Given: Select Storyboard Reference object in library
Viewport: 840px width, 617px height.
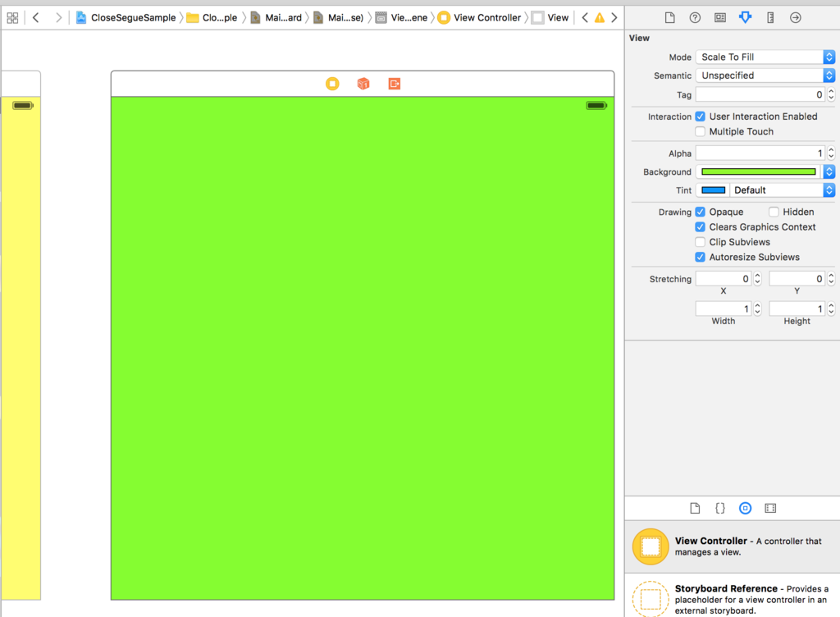Looking at the screenshot, I should click(x=733, y=596).
